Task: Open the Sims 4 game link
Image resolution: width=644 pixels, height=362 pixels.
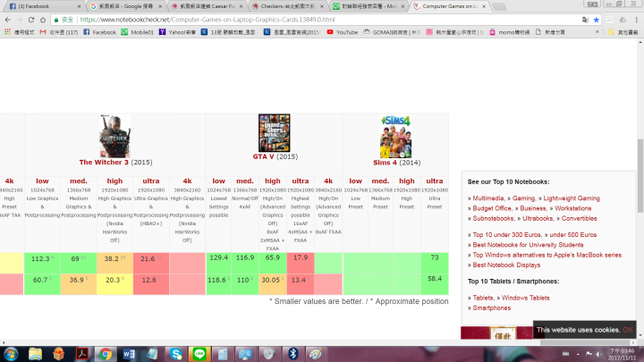Action: pos(385,163)
